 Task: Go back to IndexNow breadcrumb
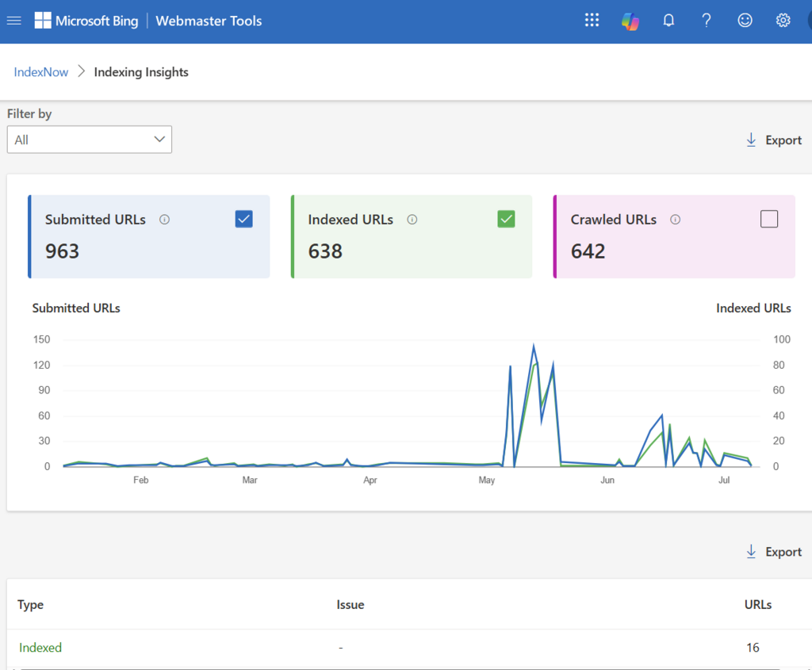click(x=41, y=72)
